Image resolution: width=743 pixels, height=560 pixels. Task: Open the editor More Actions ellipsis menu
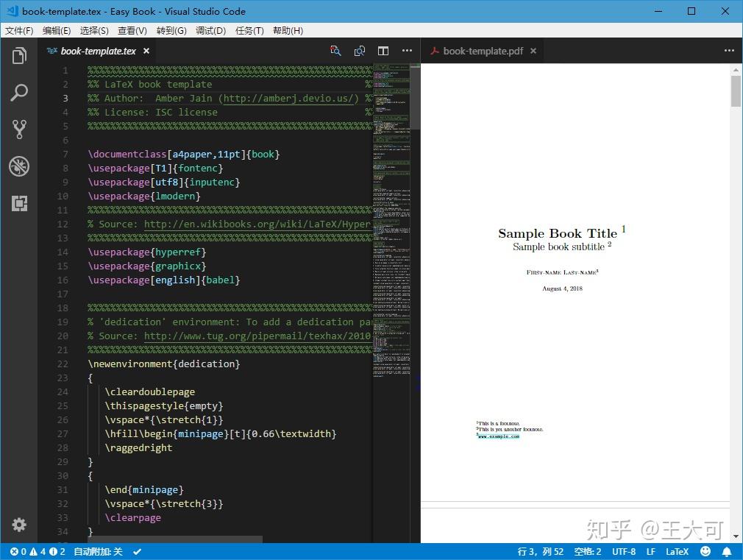pos(407,51)
